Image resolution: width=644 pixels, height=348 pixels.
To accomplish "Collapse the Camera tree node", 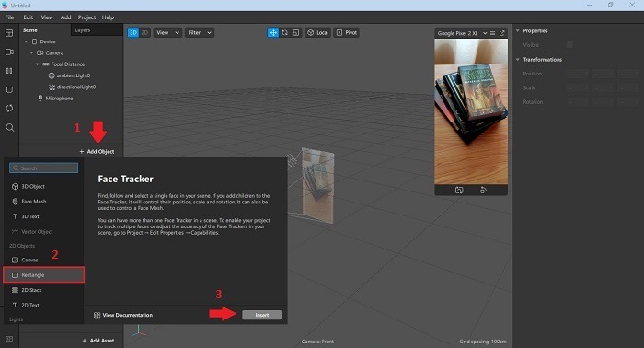I will coord(31,53).
